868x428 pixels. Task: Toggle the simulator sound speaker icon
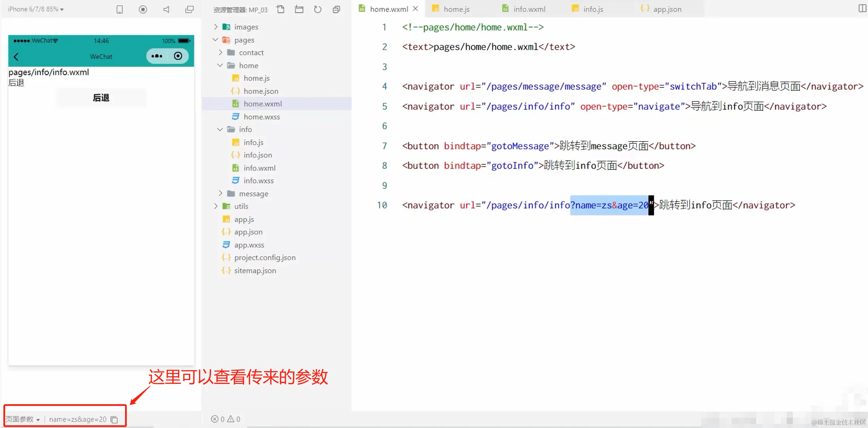tap(166, 10)
